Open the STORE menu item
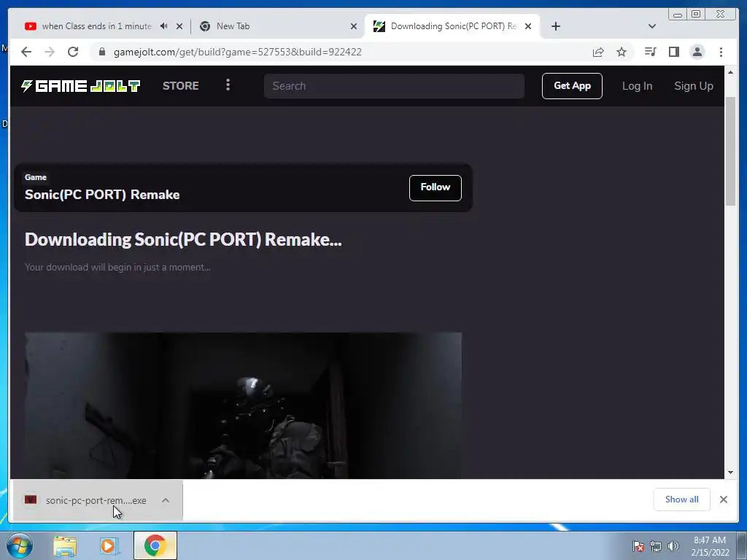The width and height of the screenshot is (747, 560). click(181, 86)
